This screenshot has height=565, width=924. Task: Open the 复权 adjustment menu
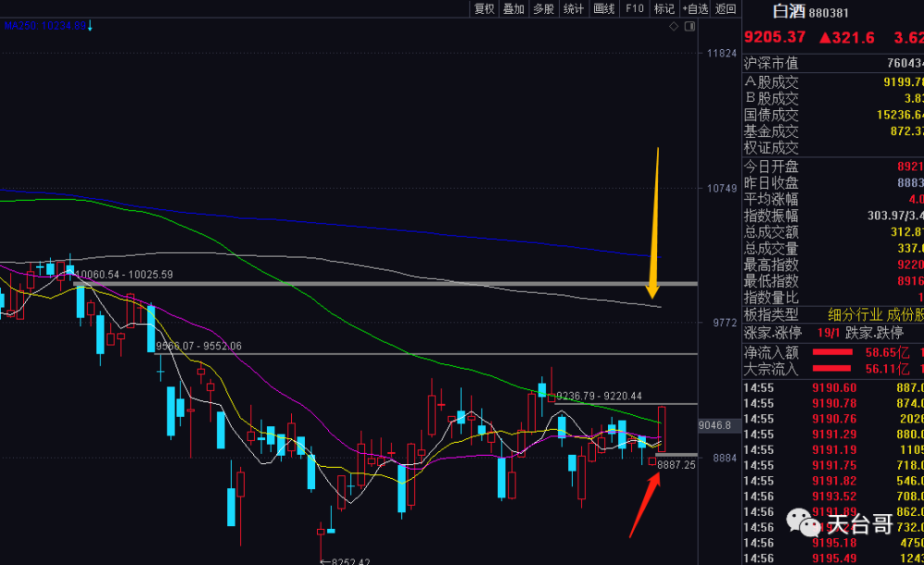click(x=484, y=9)
